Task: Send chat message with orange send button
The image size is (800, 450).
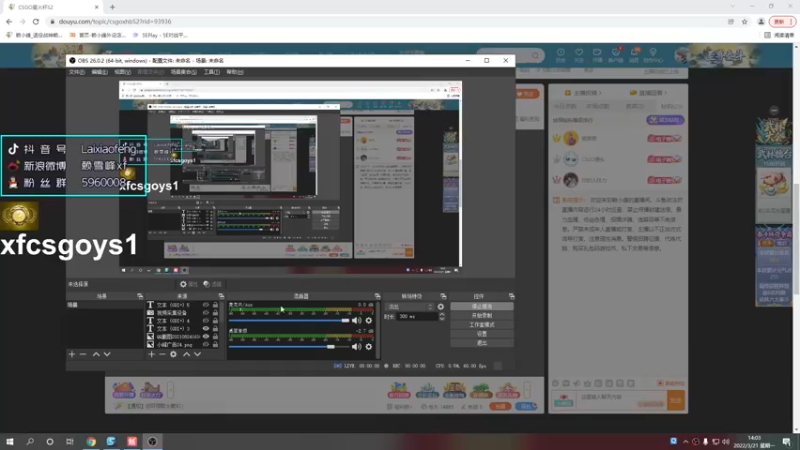Action: pyautogui.click(x=676, y=401)
